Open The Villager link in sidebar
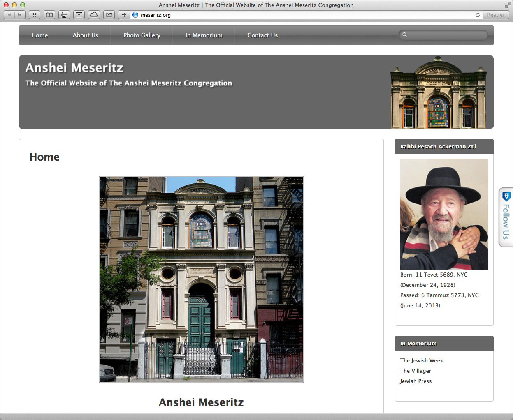 pyautogui.click(x=416, y=371)
